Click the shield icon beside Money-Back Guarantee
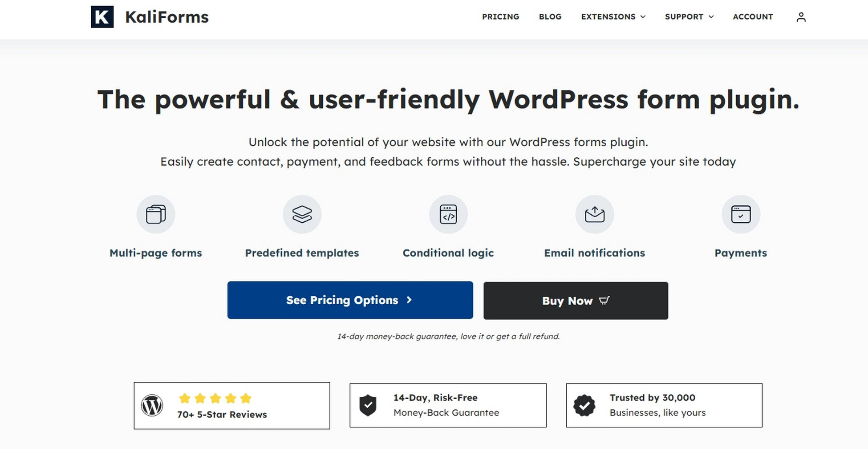The image size is (868, 449). [368, 405]
